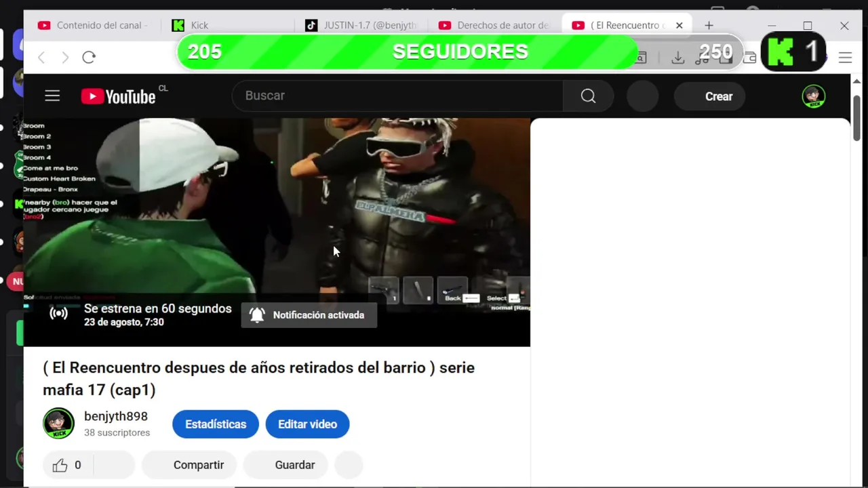Open the account avatar menu in YouTube header
Screen dimensions: 868x488
(x=813, y=96)
